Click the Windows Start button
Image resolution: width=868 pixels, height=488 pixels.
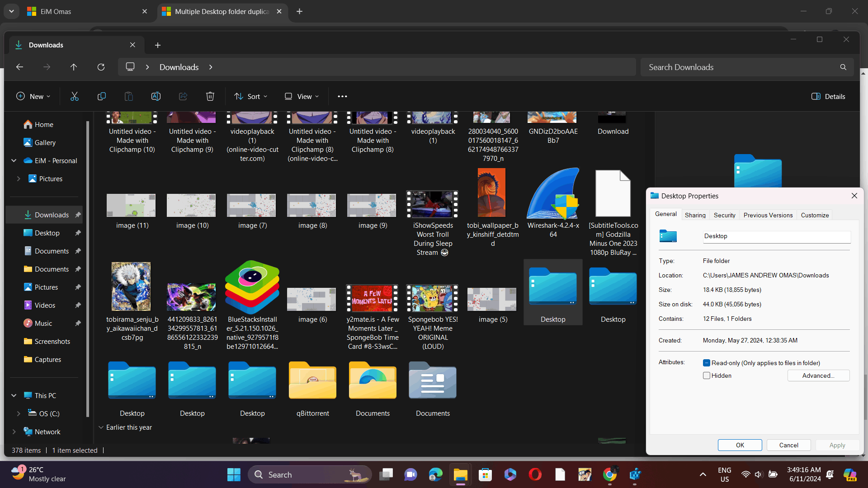click(234, 474)
